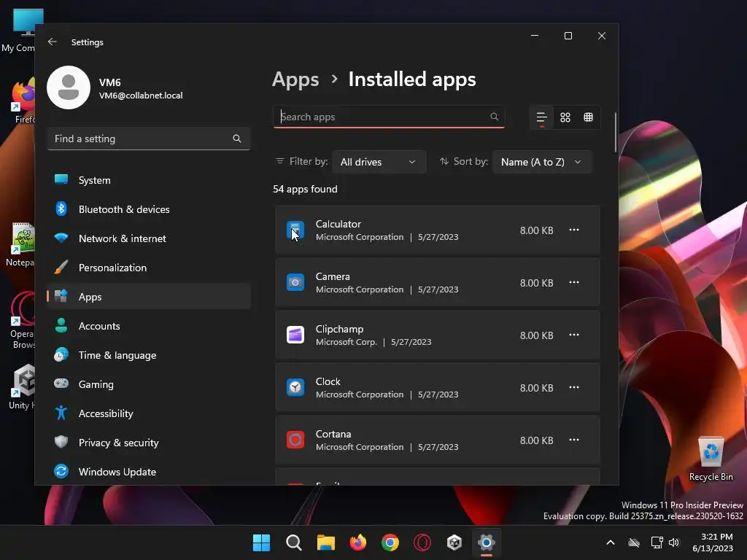The width and height of the screenshot is (747, 560).
Task: Open the Recycle Bin desktop icon
Action: click(x=711, y=459)
